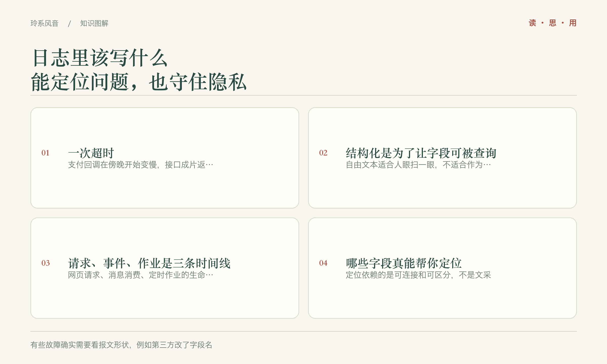Click the 思 tag in the header
Screen dimensions: 607x364
553,23
